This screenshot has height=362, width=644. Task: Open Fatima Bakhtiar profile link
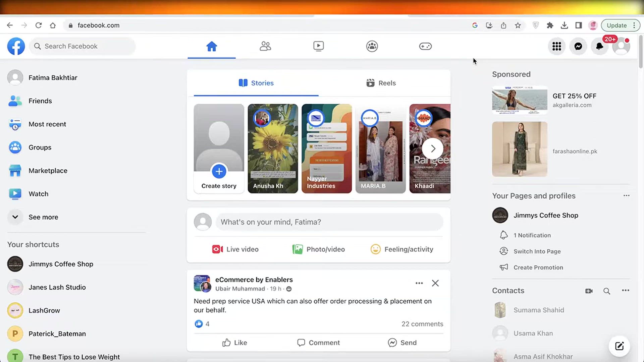coord(76,78)
